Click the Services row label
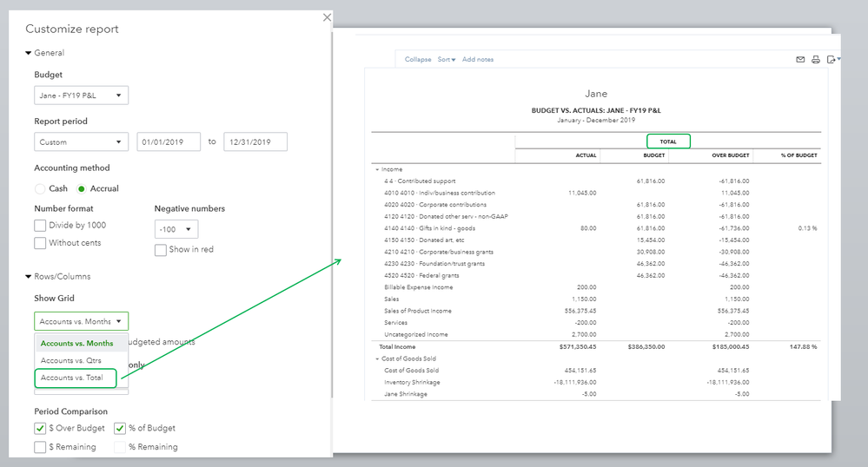 (396, 323)
